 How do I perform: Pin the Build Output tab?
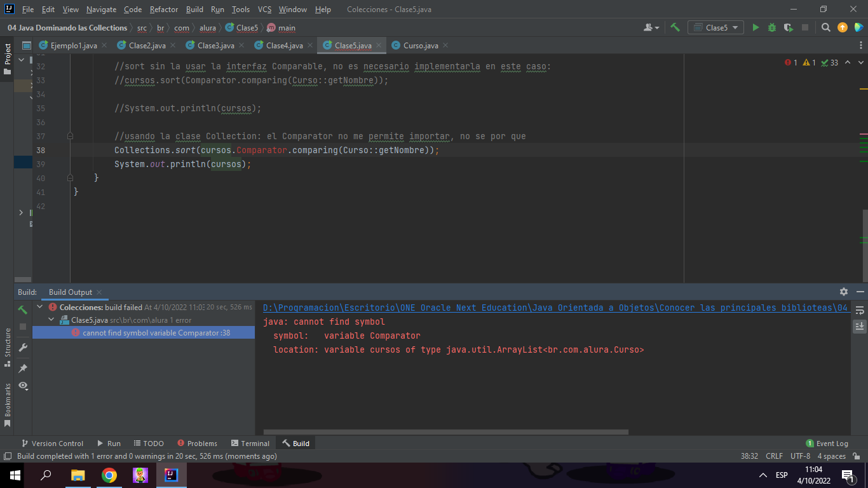pos(23,368)
